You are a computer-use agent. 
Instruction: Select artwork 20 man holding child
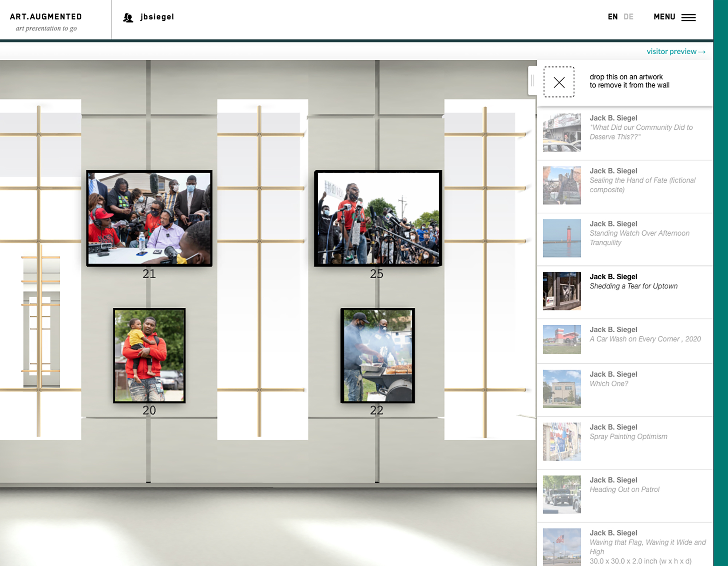click(149, 355)
